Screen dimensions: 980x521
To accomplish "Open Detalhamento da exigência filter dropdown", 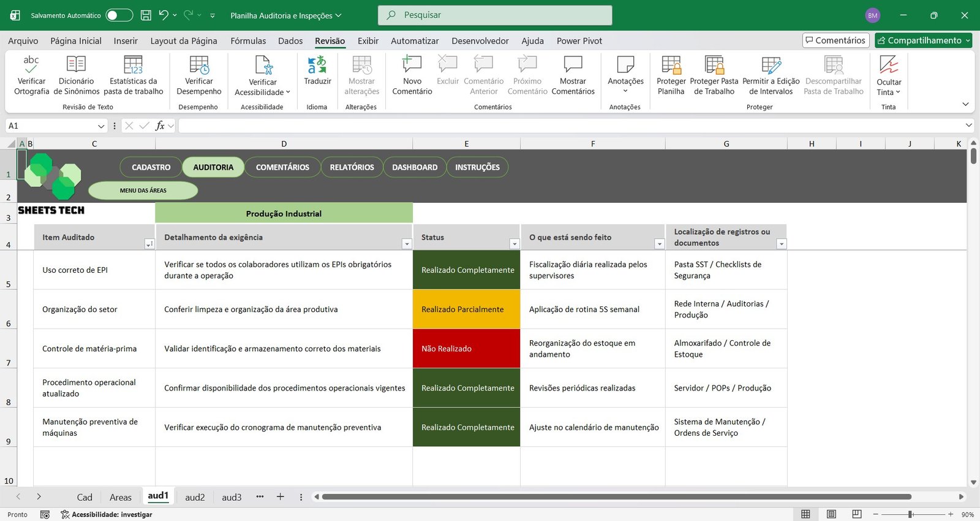I will point(406,244).
